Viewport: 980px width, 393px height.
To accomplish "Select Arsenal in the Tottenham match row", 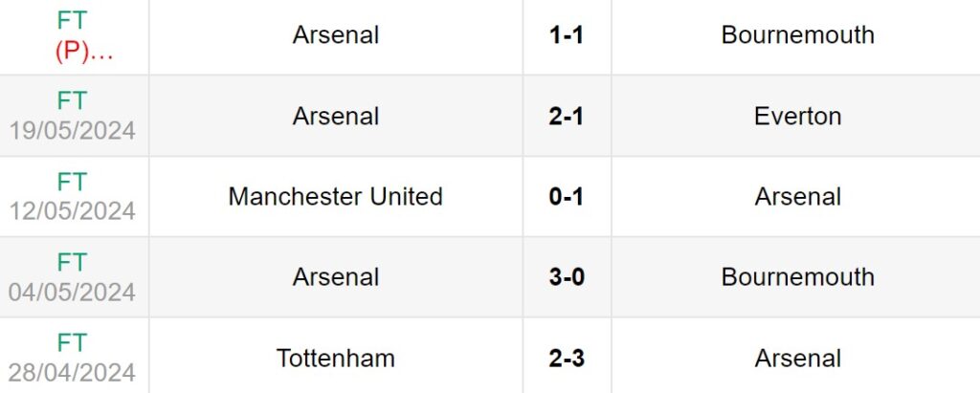I will pos(797,359).
